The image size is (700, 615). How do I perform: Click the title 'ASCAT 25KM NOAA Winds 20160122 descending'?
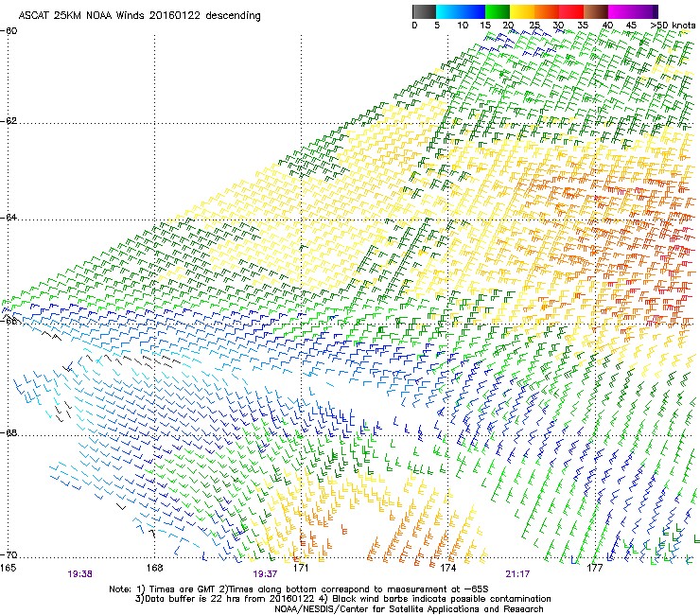pos(139,15)
